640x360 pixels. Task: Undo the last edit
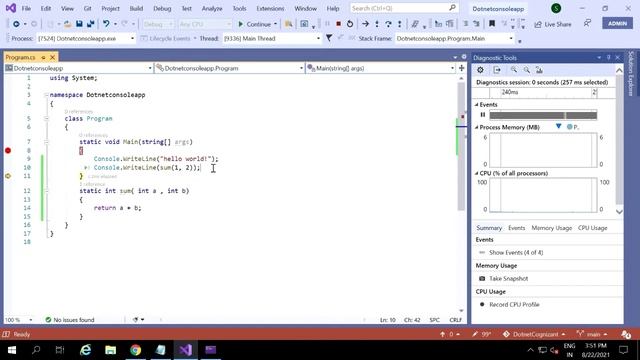point(106,24)
